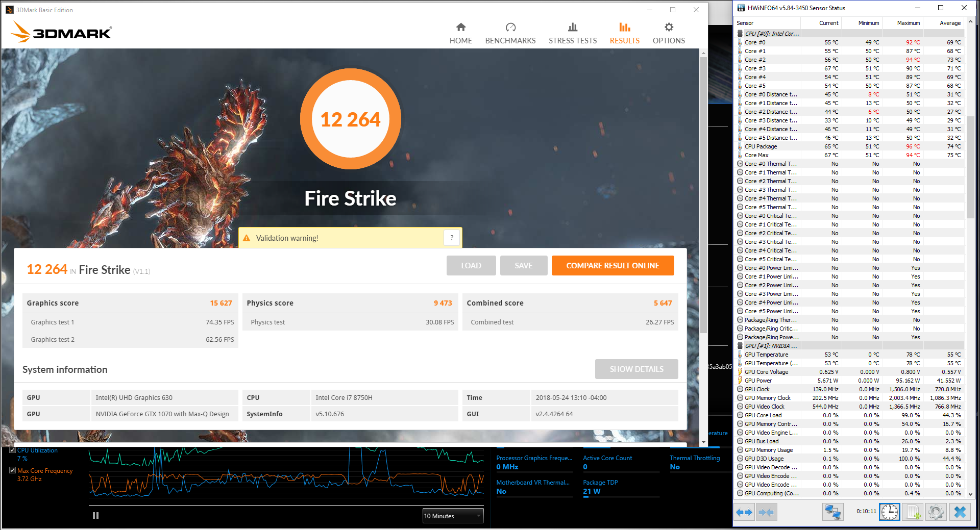Click the Core #0 Thermal Throttling icon
Viewport: 980px width, 530px height.
click(x=740, y=164)
